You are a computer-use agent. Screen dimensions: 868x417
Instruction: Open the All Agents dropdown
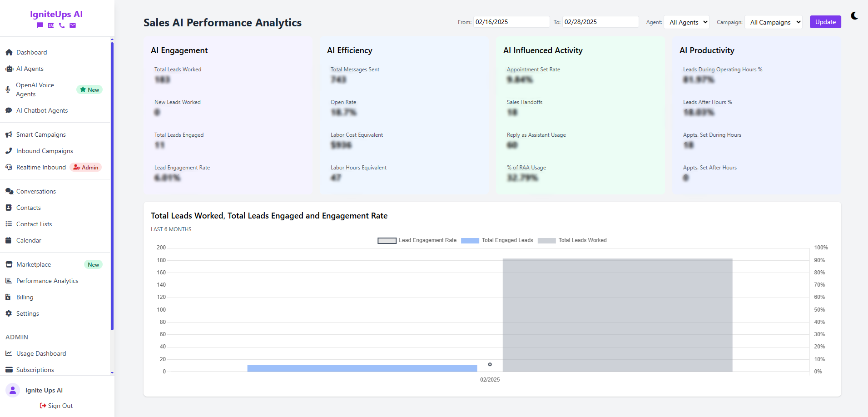click(686, 22)
